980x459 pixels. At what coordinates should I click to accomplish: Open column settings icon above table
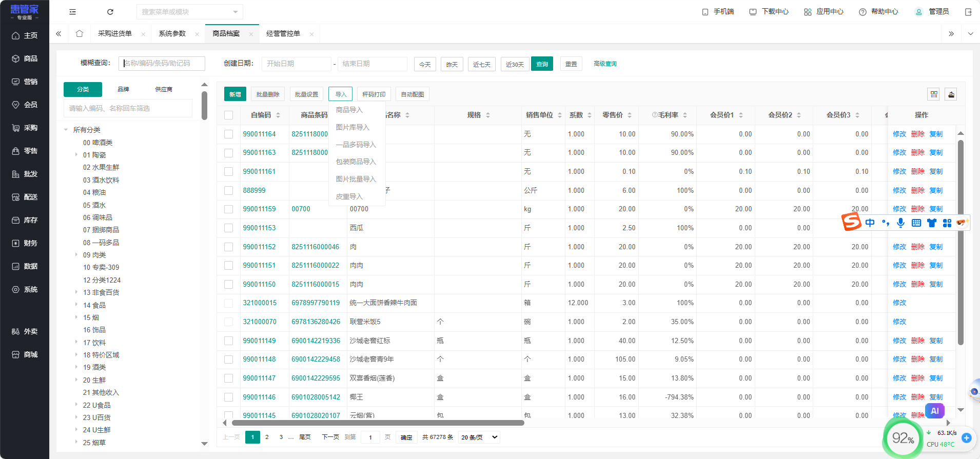point(934,94)
